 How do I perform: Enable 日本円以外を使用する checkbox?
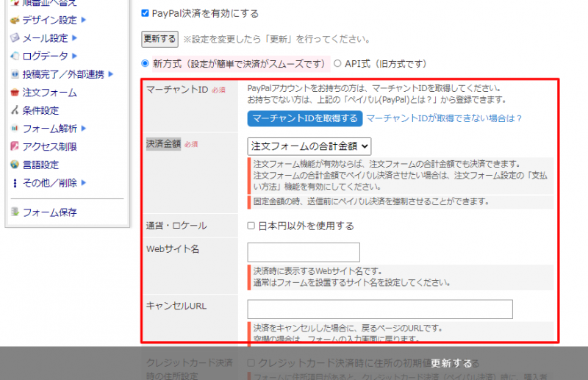(251, 226)
